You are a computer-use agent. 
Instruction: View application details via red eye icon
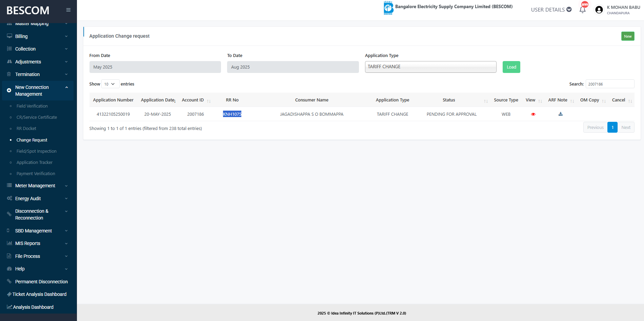(x=533, y=114)
